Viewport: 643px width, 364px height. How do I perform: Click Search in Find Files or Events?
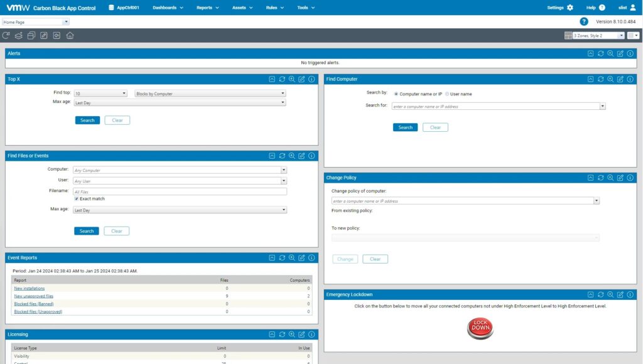point(87,231)
